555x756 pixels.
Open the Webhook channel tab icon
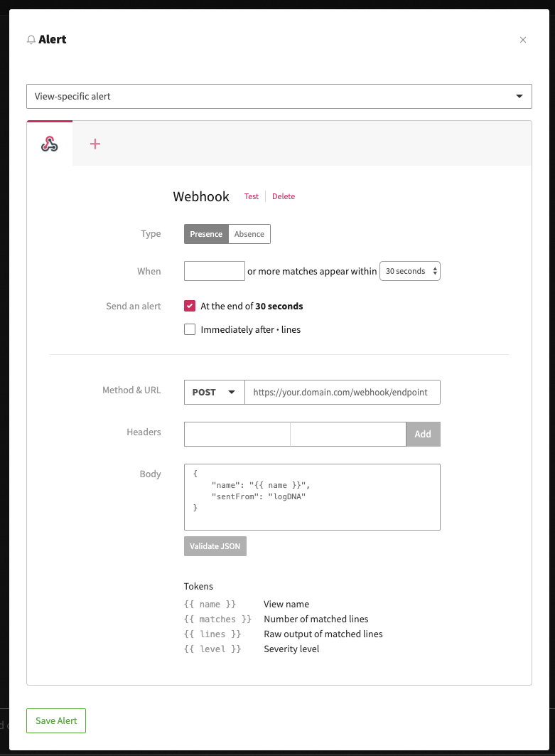point(50,144)
